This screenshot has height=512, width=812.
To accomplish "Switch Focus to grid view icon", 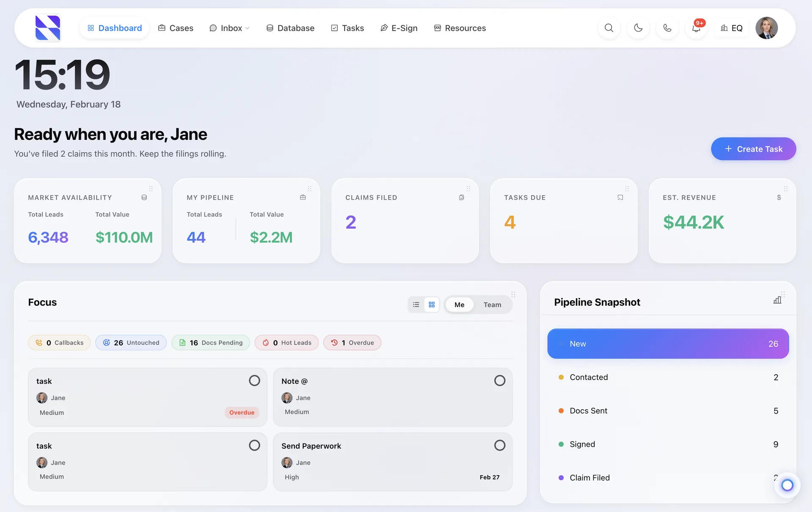I will click(431, 304).
